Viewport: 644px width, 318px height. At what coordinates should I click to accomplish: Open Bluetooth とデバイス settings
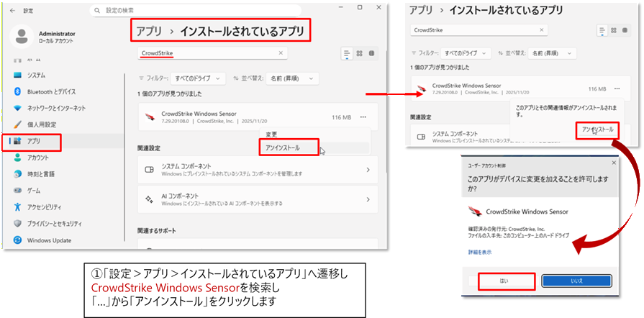51,91
